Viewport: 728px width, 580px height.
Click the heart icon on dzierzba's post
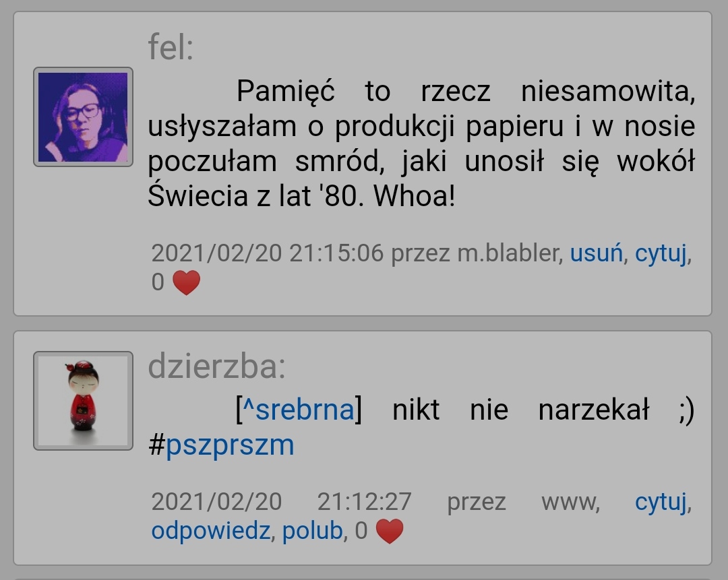[390, 531]
